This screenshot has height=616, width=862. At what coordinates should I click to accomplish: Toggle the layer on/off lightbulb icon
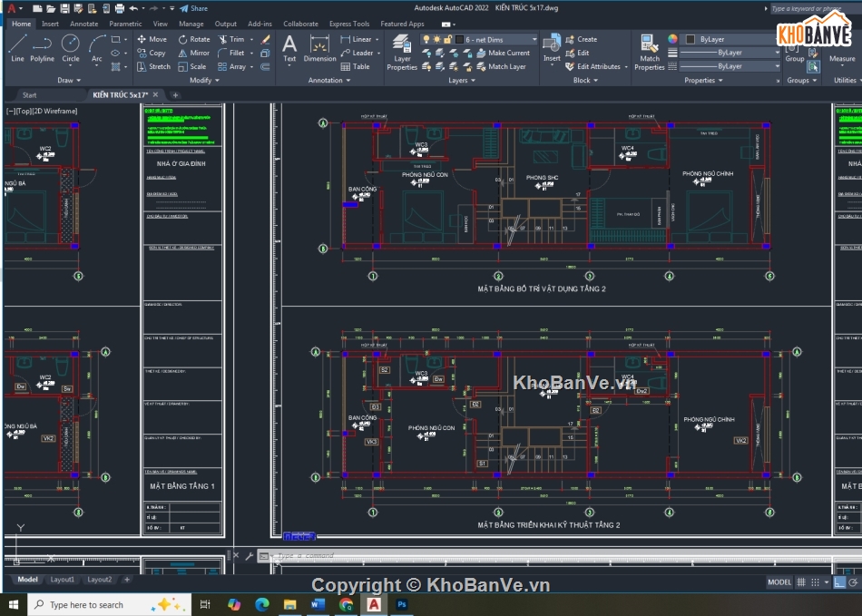tap(426, 39)
